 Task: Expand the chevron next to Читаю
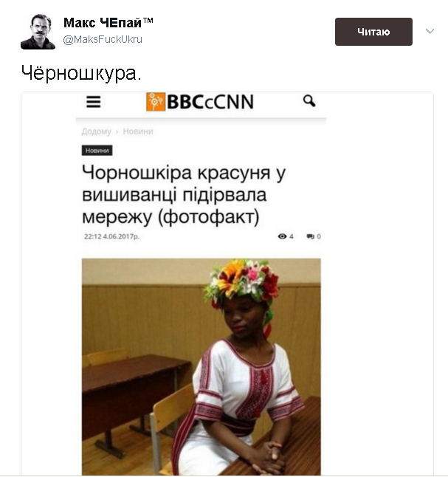tap(430, 31)
